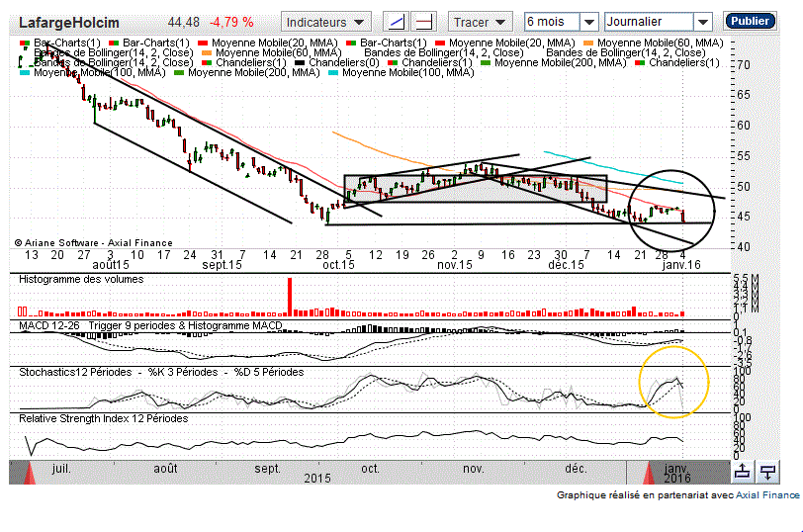Select the blue trend line drawing tool

pos(396,22)
